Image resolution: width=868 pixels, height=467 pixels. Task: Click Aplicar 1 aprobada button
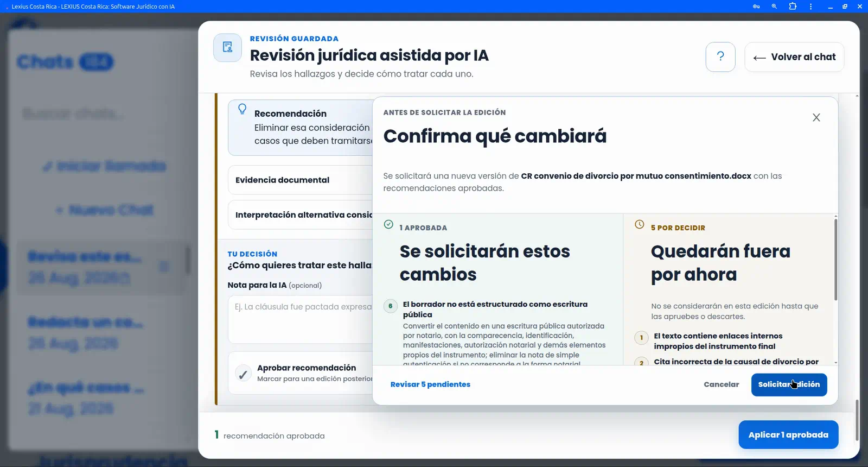coord(788,435)
